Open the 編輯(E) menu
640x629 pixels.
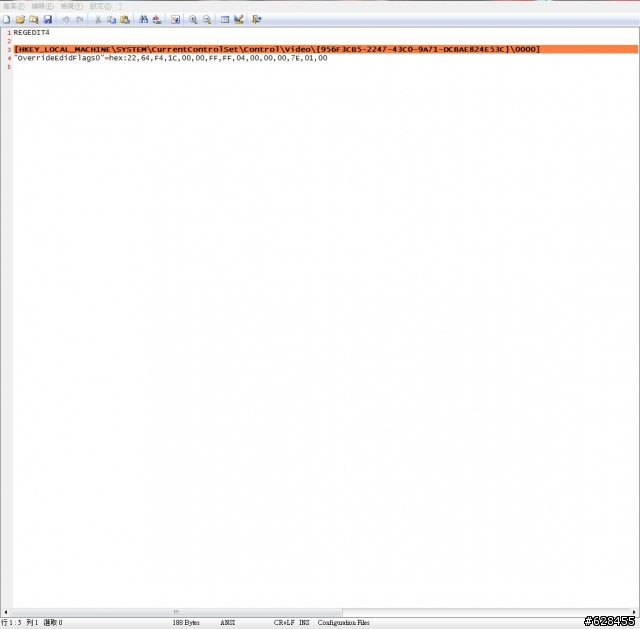42,6
